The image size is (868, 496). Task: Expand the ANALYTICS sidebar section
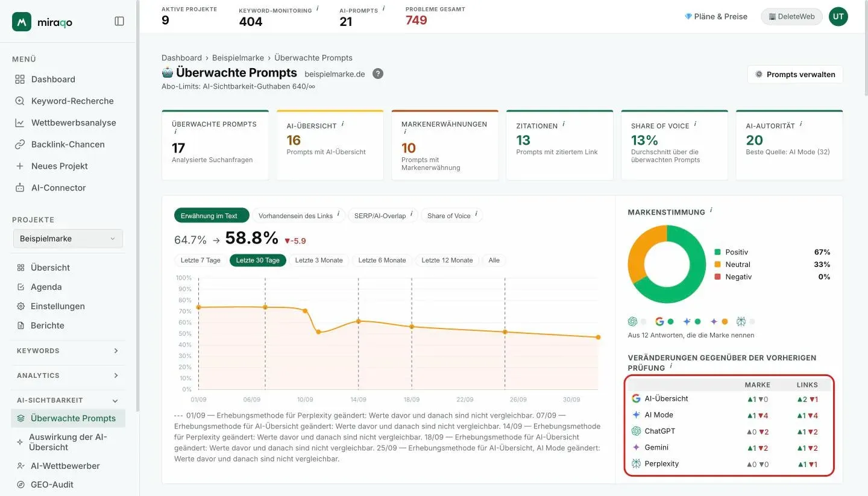point(68,375)
